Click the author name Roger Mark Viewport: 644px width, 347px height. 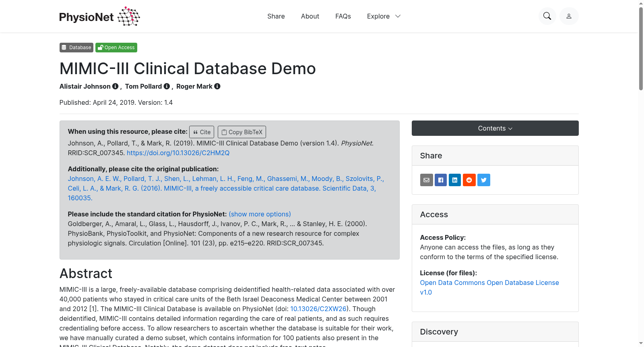(194, 86)
